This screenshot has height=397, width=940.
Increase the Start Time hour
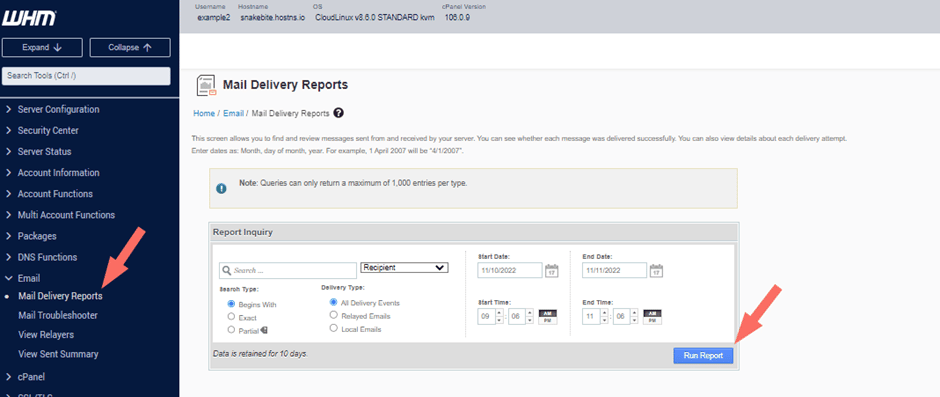point(500,312)
